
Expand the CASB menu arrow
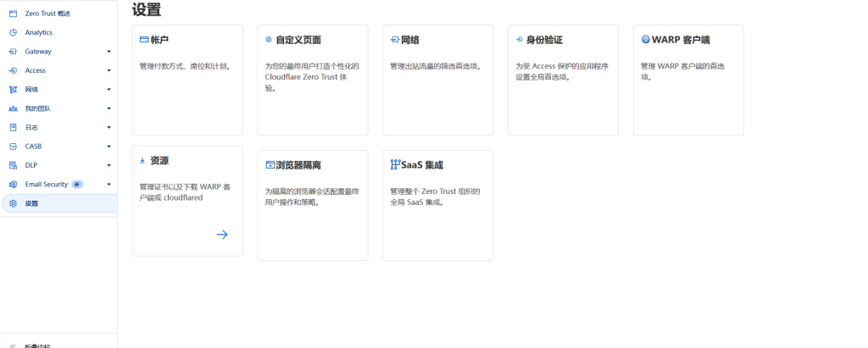pyautogui.click(x=109, y=146)
